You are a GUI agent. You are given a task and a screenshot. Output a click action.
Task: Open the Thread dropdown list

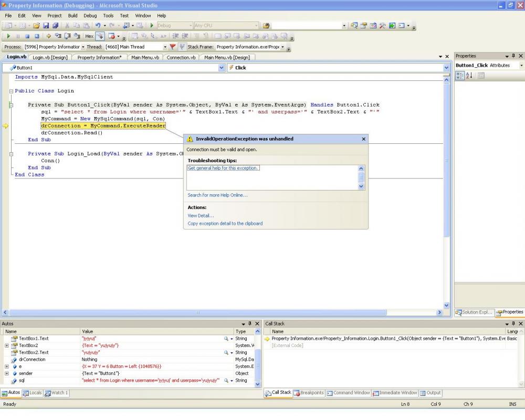165,47
